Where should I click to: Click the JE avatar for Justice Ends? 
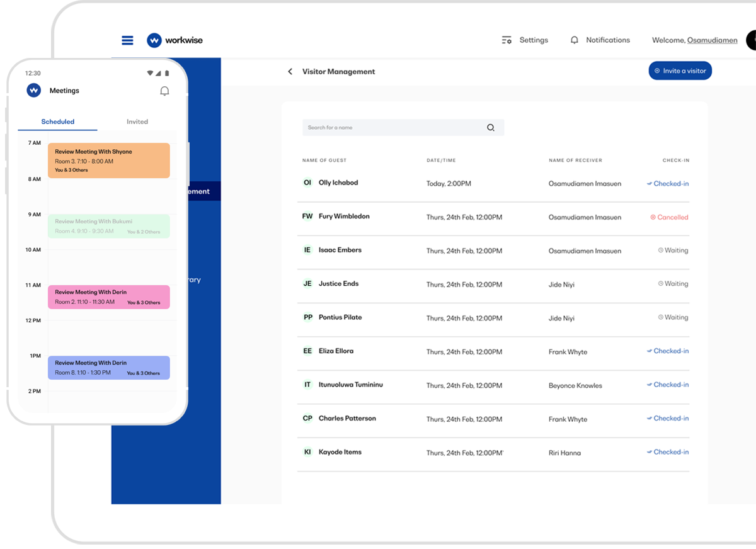tap(307, 284)
